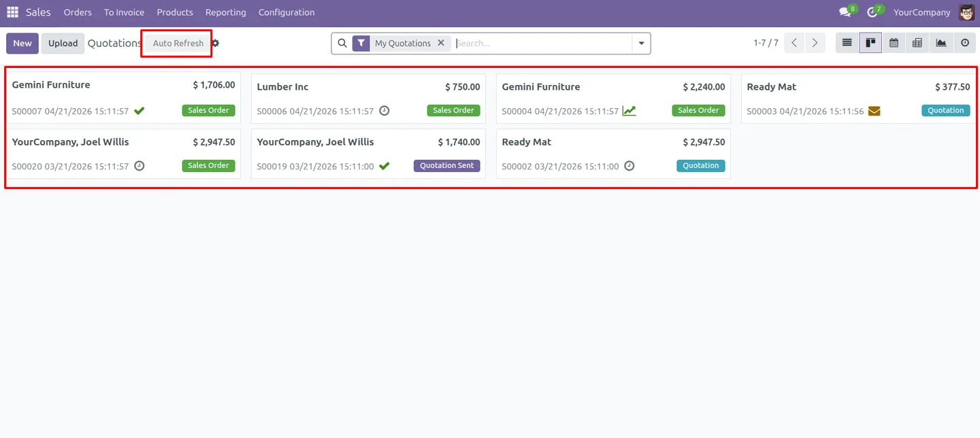Screen dimensions: 980x438
Task: Click Sales Order badge on S00006 card
Action: tap(453, 110)
